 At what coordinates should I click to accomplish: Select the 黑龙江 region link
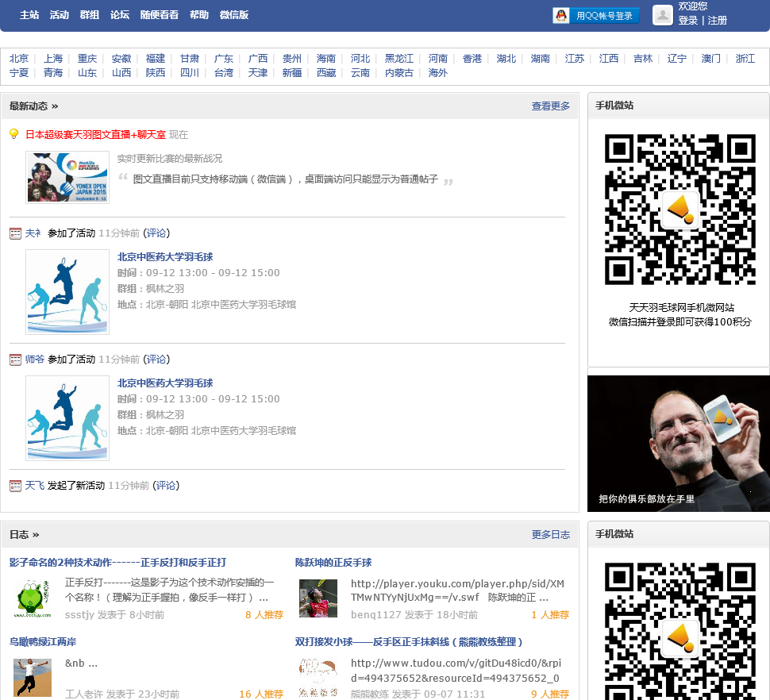point(399,59)
